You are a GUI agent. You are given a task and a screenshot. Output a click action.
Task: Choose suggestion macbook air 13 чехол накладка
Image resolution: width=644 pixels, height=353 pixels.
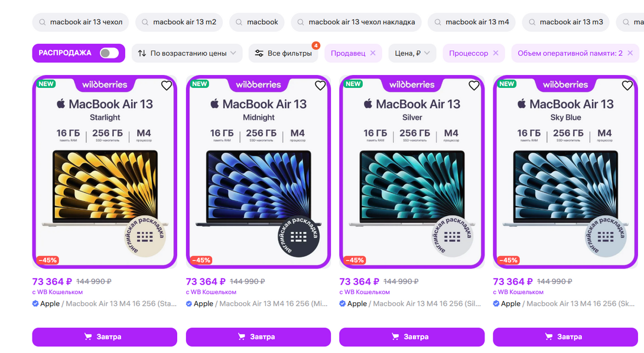tap(356, 22)
